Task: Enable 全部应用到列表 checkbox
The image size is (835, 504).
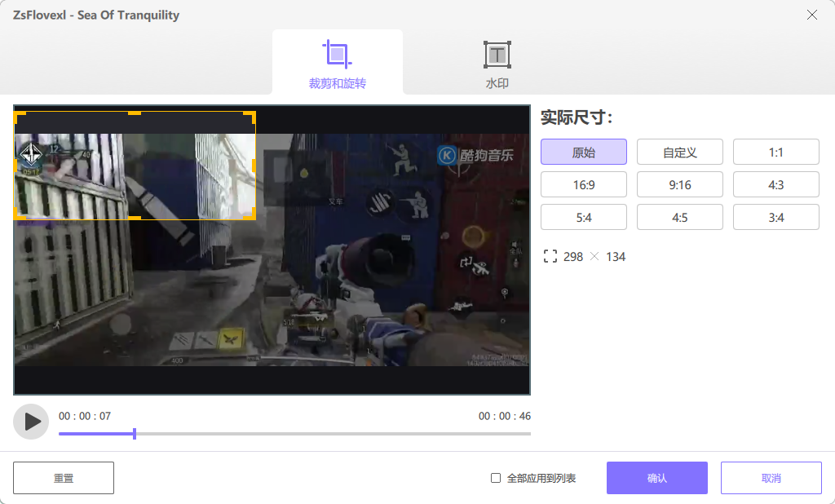Action: (495, 478)
